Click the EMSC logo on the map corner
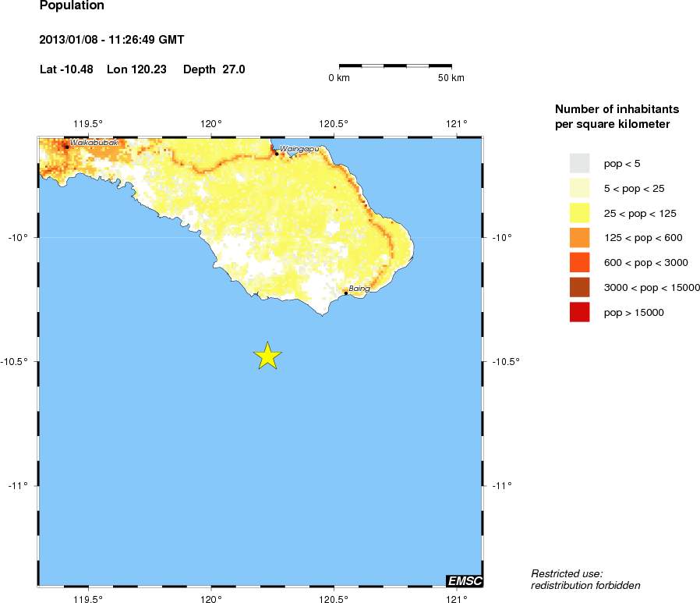Image resolution: width=700 pixels, height=603 pixels. click(464, 580)
